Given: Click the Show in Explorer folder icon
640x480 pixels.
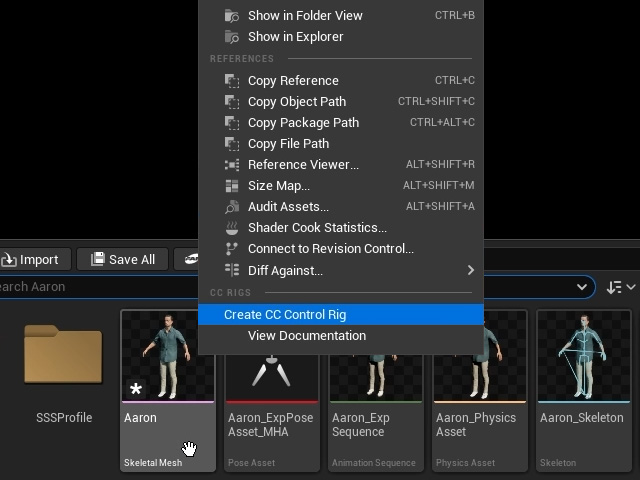Looking at the screenshot, I should click(232, 37).
